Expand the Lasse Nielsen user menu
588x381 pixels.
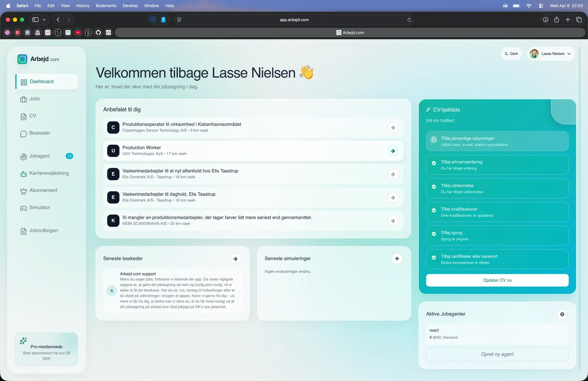click(x=551, y=54)
